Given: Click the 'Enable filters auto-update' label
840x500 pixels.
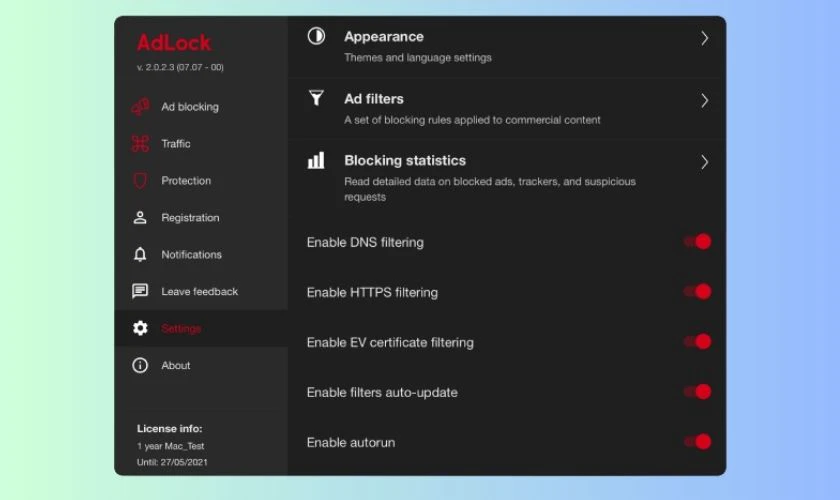Looking at the screenshot, I should (x=382, y=392).
